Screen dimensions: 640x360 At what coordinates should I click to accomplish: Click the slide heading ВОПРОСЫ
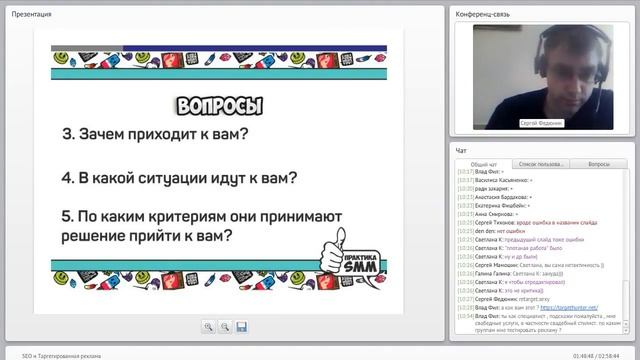coord(220,106)
